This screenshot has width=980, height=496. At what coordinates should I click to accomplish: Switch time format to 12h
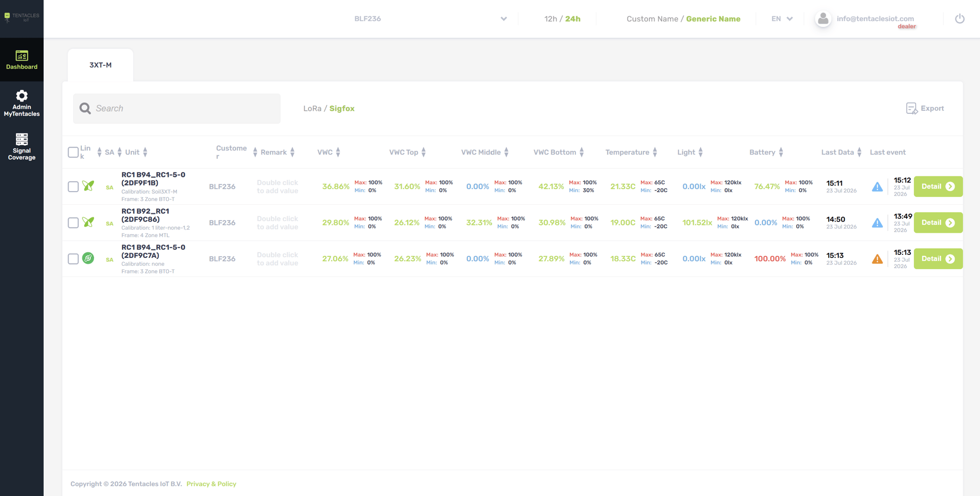pyautogui.click(x=550, y=19)
